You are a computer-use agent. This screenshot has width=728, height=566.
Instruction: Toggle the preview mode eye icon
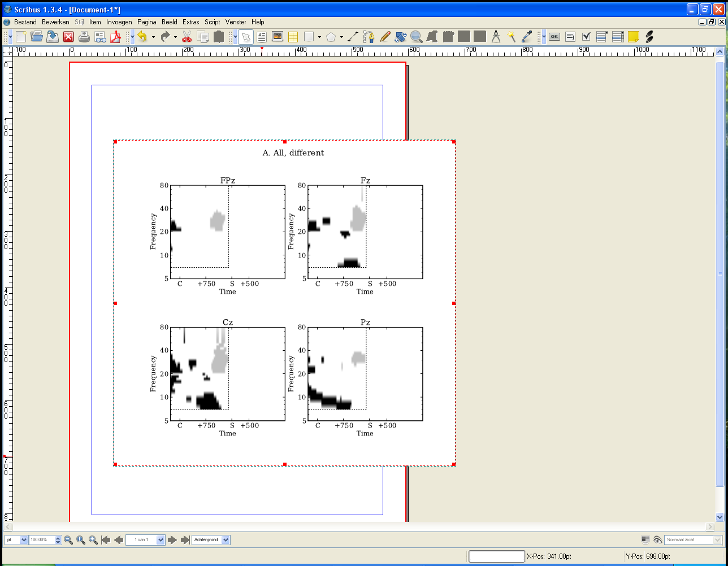[x=657, y=540]
